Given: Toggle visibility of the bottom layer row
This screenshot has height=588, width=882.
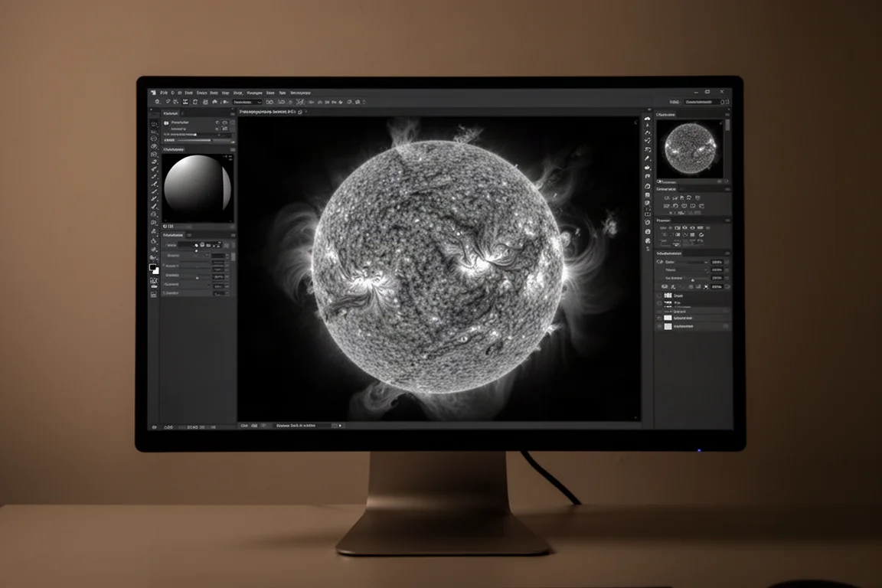Looking at the screenshot, I should (x=659, y=326).
